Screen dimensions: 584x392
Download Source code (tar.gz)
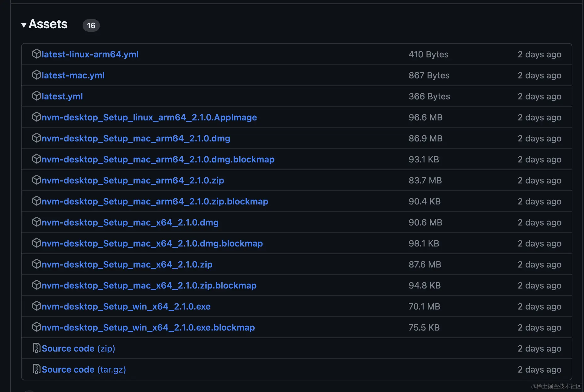coord(84,369)
